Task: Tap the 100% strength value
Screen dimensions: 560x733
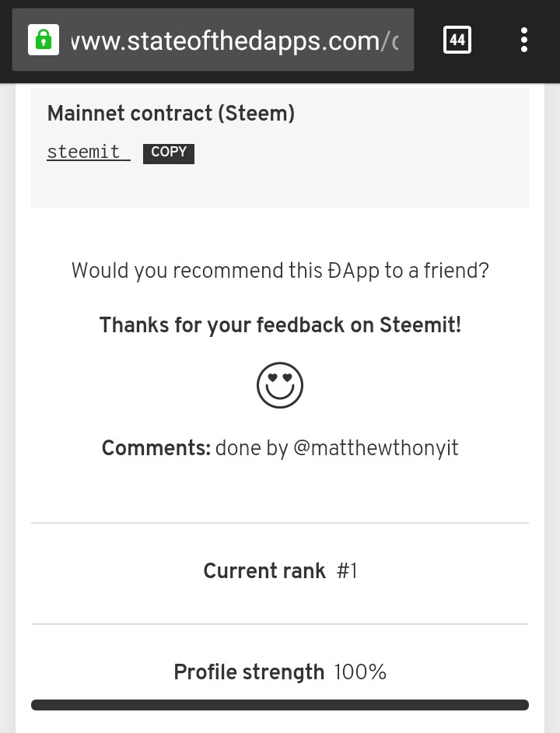Action: [360, 672]
